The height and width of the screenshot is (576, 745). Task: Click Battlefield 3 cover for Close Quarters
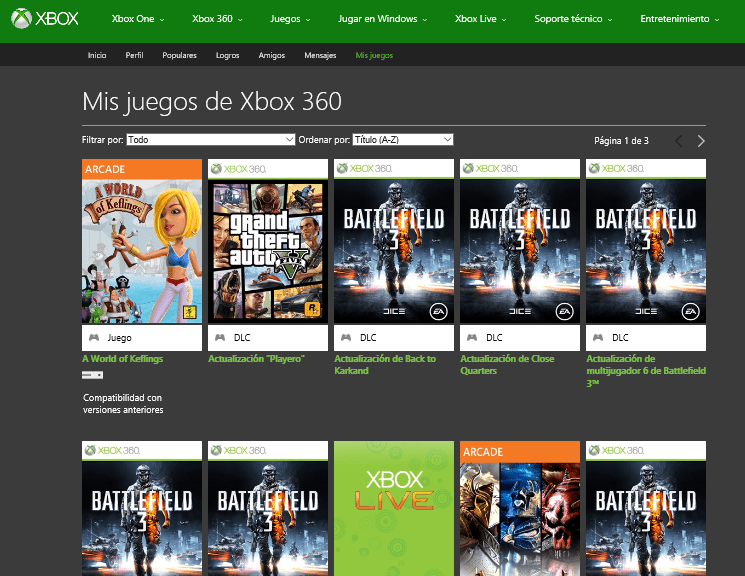pos(520,241)
